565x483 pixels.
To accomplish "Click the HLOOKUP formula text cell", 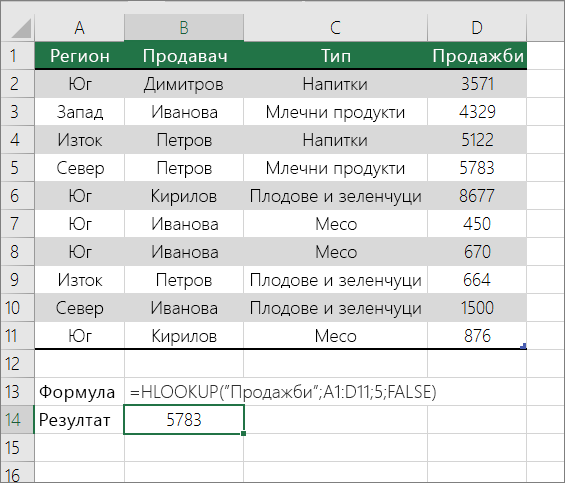I will [283, 392].
